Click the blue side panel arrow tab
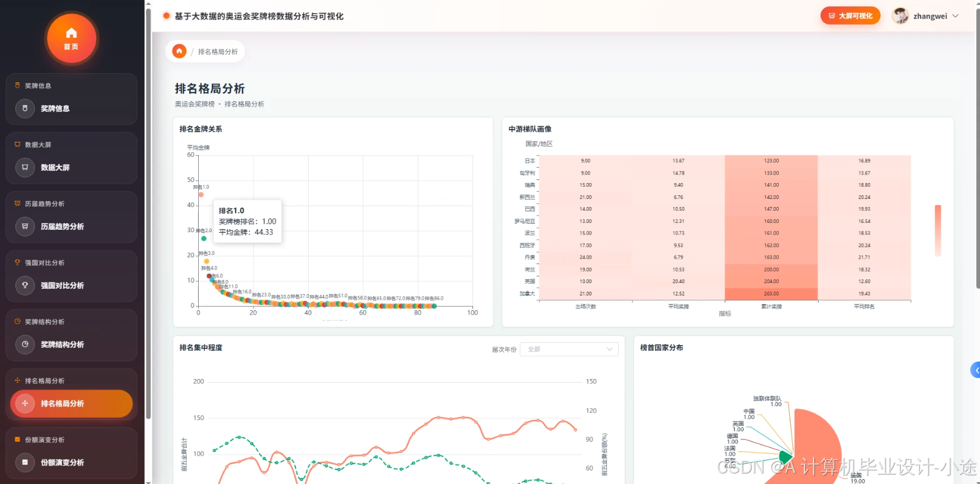Image resolution: width=980 pixels, height=484 pixels. tap(976, 370)
